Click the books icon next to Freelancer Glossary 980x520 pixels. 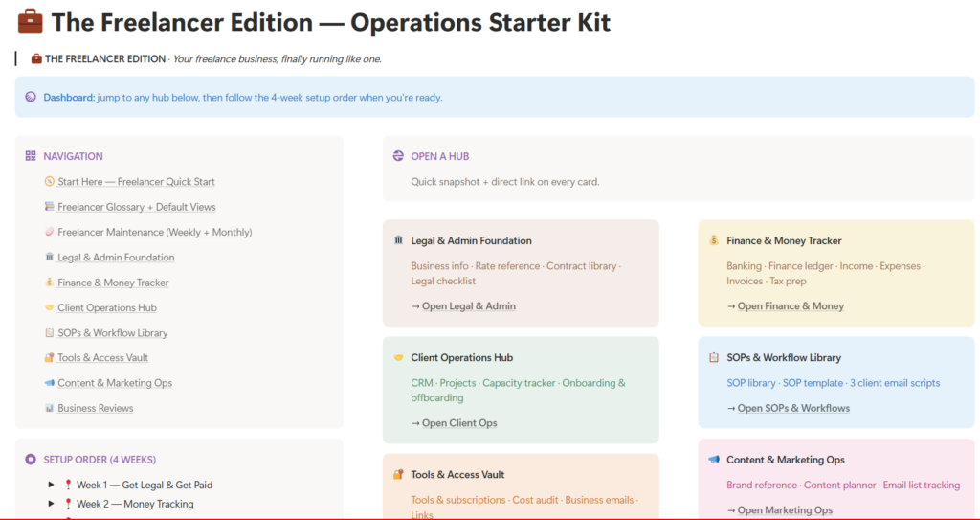tap(50, 207)
